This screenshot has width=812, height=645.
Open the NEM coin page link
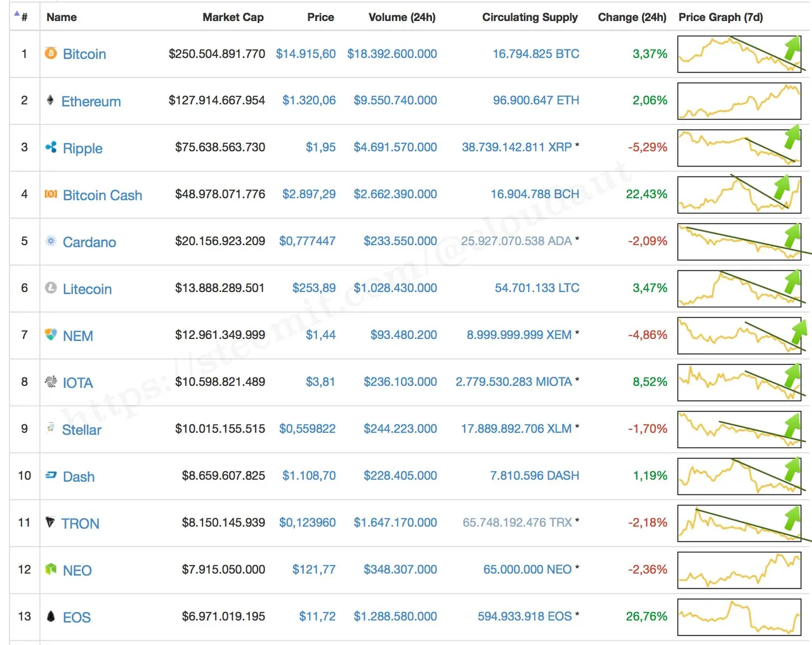point(78,336)
